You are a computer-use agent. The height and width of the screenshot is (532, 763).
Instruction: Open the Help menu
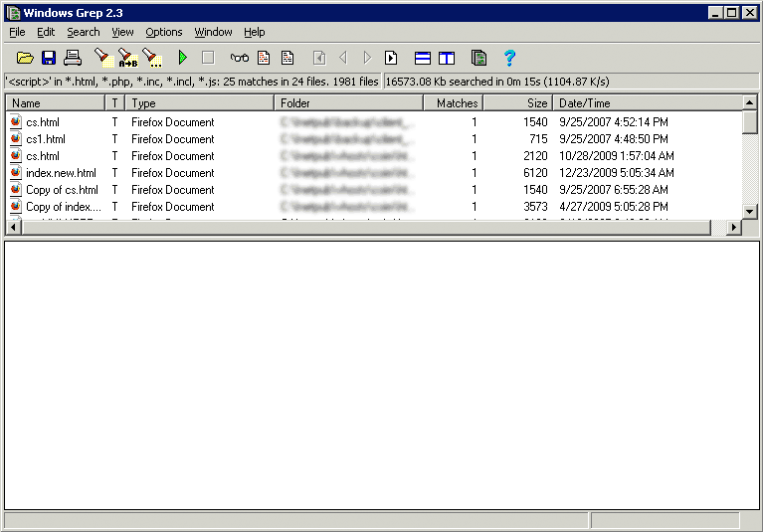254,32
